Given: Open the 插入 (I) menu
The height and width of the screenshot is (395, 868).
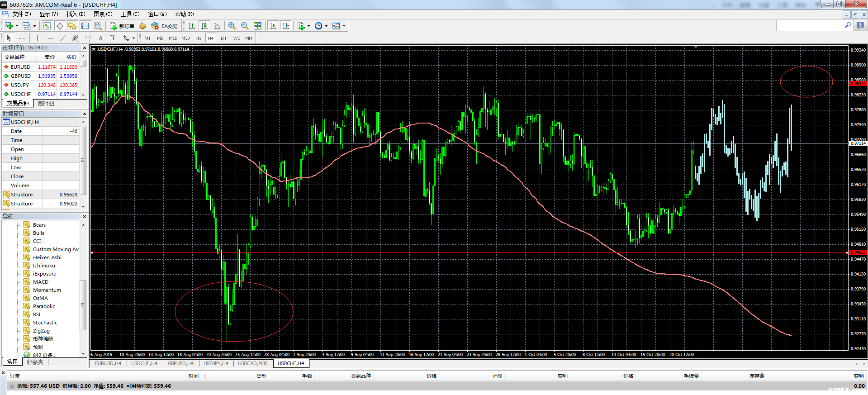Looking at the screenshot, I should pos(76,14).
